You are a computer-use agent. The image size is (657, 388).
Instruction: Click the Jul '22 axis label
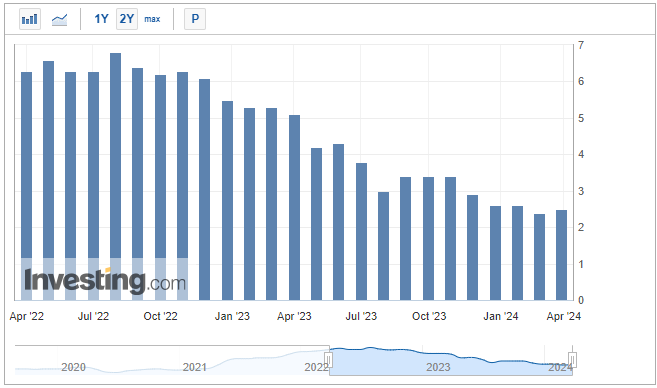pyautogui.click(x=93, y=316)
